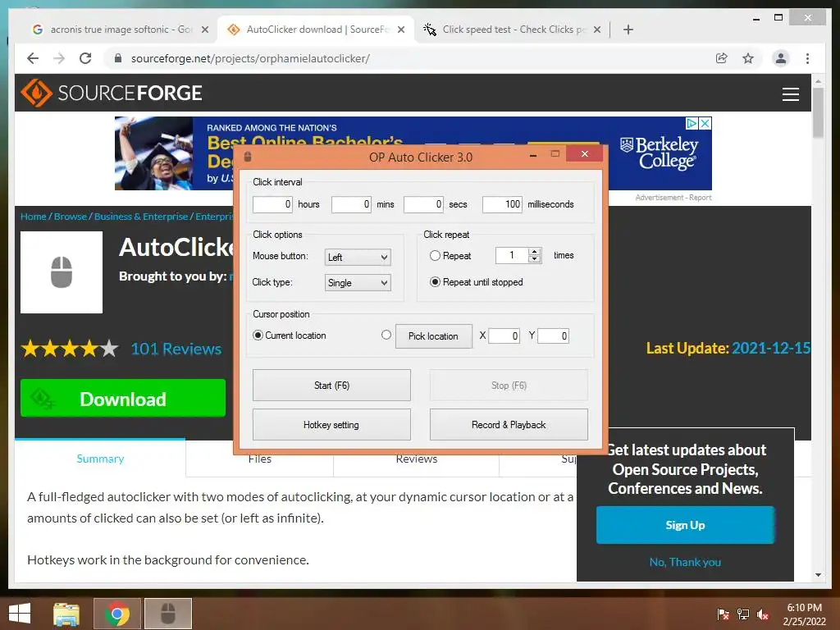The image size is (840, 630).
Task: Click the browser forward arrow
Action: 59,58
